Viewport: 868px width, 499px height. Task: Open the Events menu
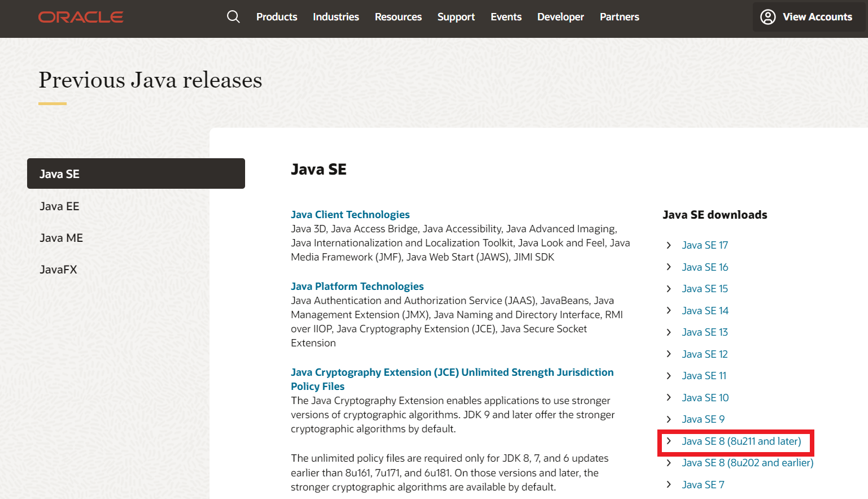[x=506, y=17]
